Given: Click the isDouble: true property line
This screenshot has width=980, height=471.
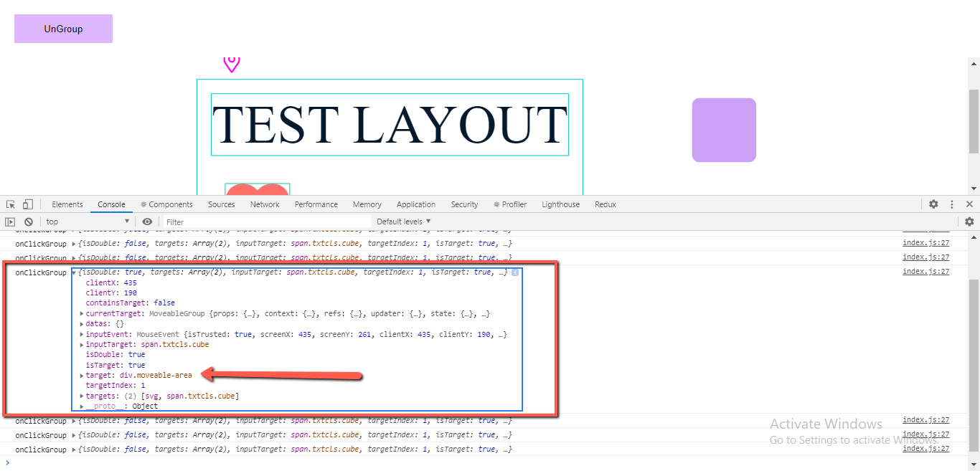Looking at the screenshot, I should (x=116, y=355).
